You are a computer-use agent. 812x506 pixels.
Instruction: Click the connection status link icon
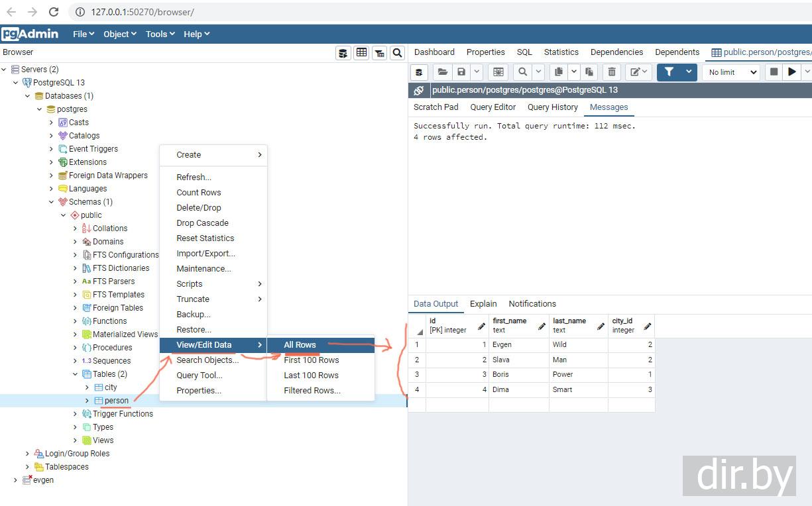tap(418, 90)
